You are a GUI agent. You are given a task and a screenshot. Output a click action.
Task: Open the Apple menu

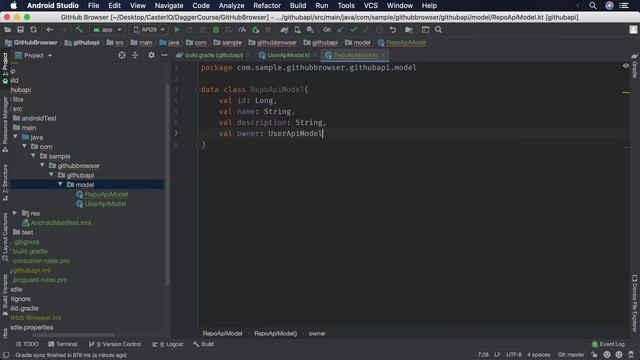13,6
